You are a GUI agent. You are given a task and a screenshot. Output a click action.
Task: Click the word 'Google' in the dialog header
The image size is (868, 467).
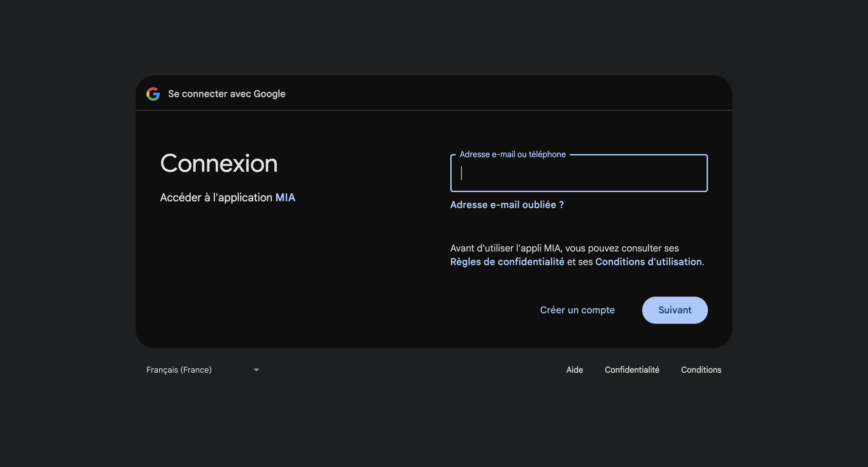click(x=269, y=94)
